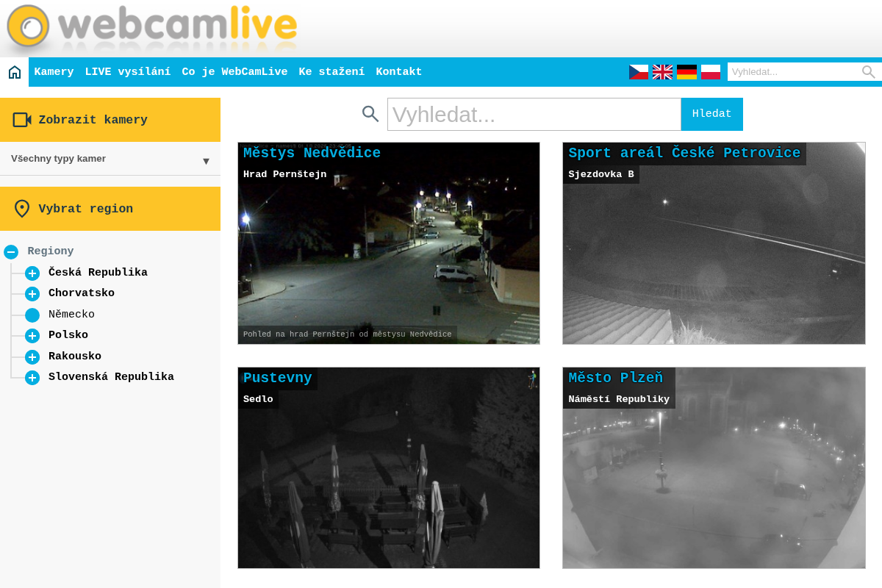Image resolution: width=882 pixels, height=588 pixels.
Task: Click the WebcamLive logo
Action: (152, 28)
